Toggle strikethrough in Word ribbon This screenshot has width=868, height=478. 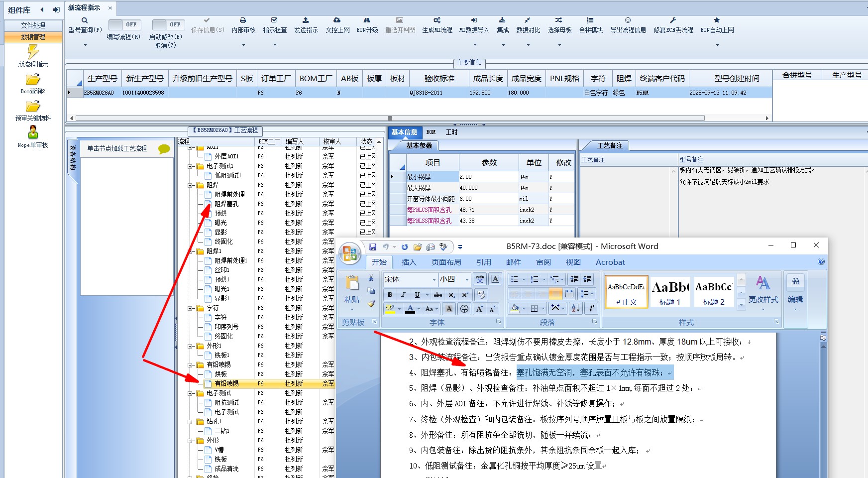437,294
